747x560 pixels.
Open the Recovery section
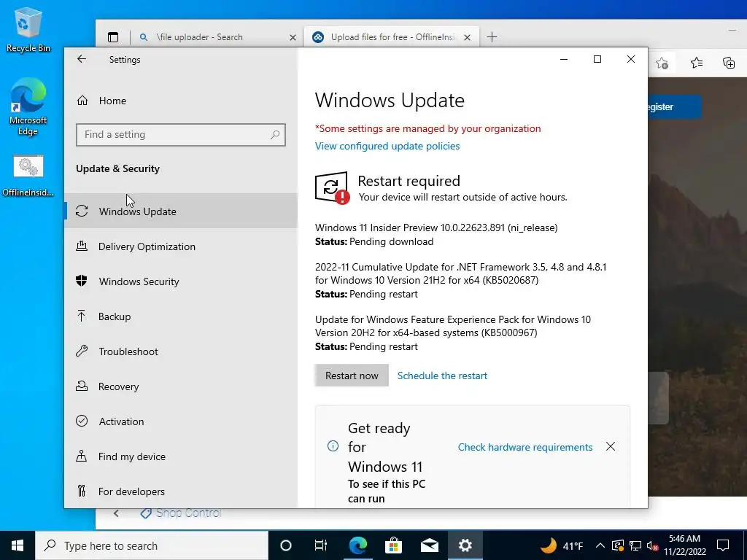tap(181, 386)
